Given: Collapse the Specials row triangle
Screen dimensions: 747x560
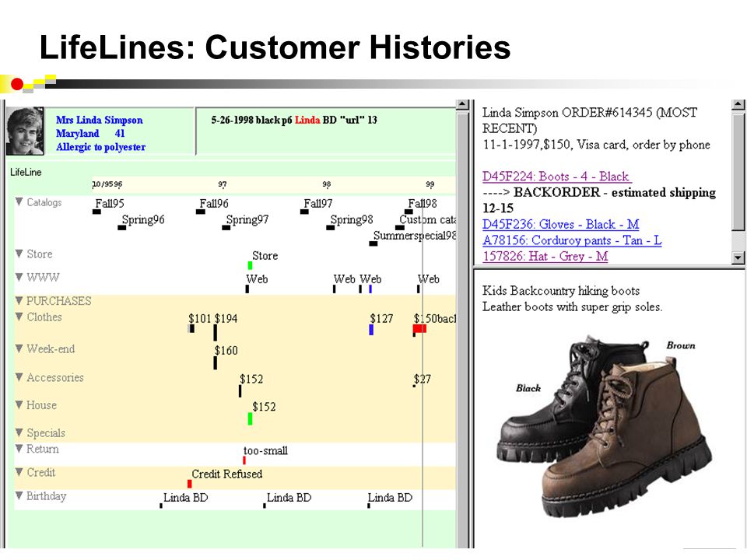Looking at the screenshot, I should [19, 432].
